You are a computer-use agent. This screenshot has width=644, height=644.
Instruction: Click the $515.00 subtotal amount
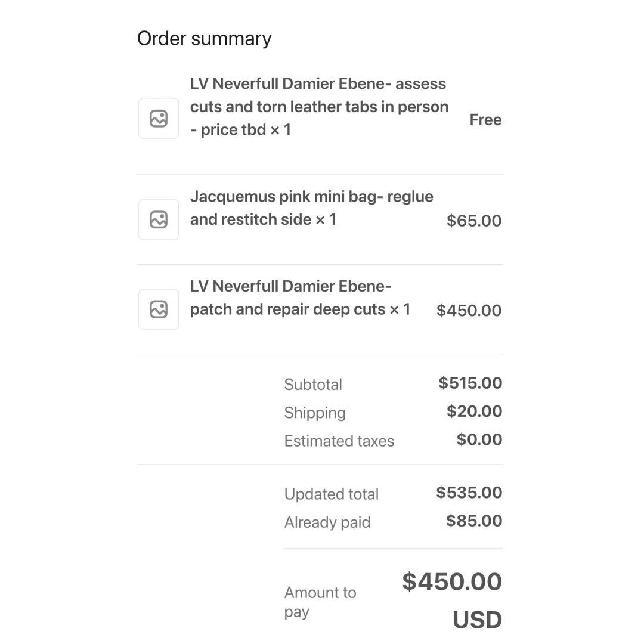(x=470, y=383)
